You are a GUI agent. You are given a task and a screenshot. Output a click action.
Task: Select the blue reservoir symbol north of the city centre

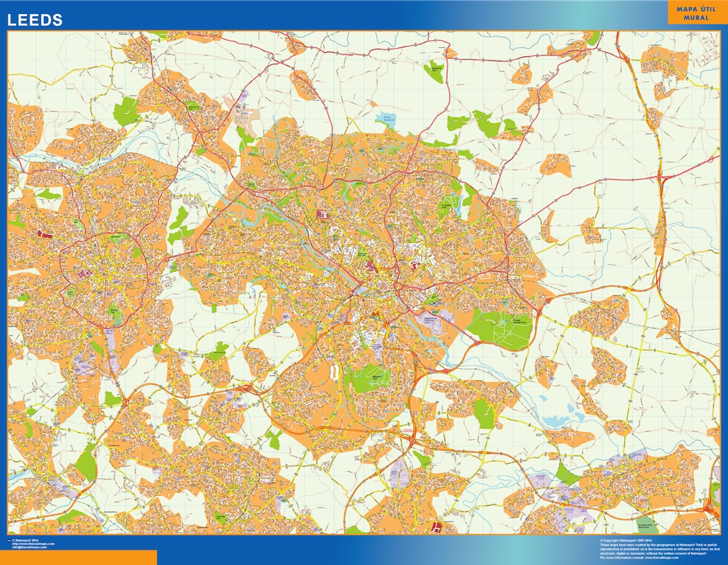click(387, 119)
